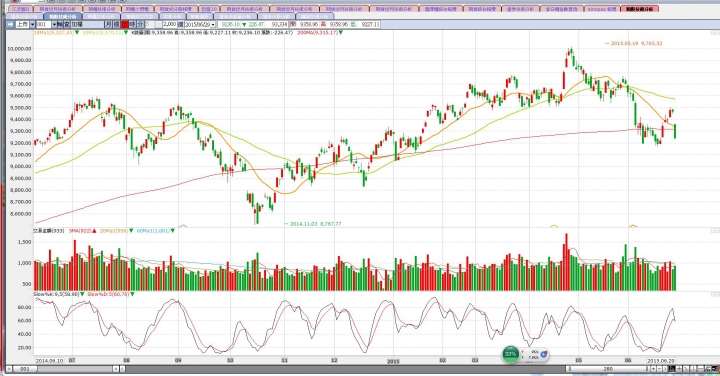
Task: Select the active red rightmost top tab
Action: coord(639,9)
